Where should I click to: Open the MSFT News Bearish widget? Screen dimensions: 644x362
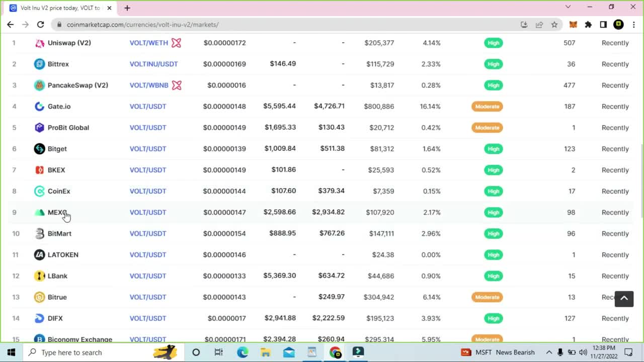coord(498,352)
